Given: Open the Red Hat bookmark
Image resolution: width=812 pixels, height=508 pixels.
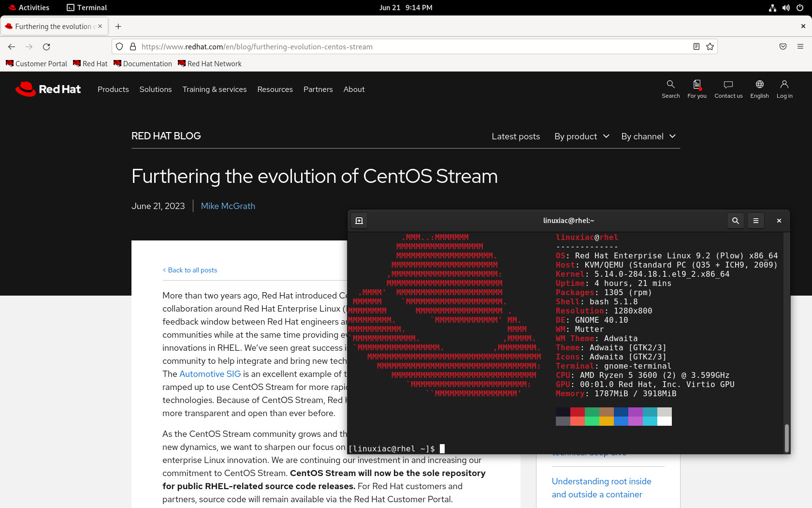Looking at the screenshot, I should [x=90, y=64].
